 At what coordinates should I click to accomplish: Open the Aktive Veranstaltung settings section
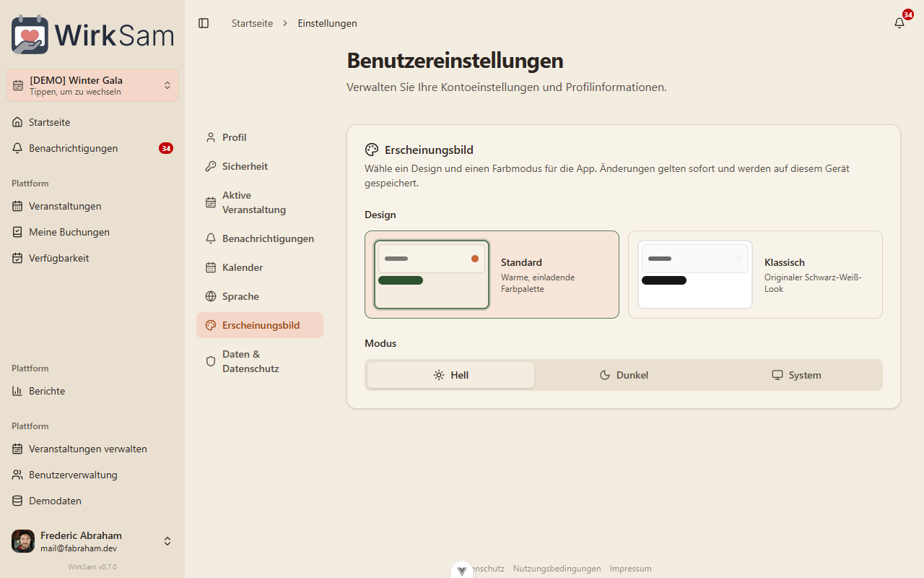pos(260,202)
